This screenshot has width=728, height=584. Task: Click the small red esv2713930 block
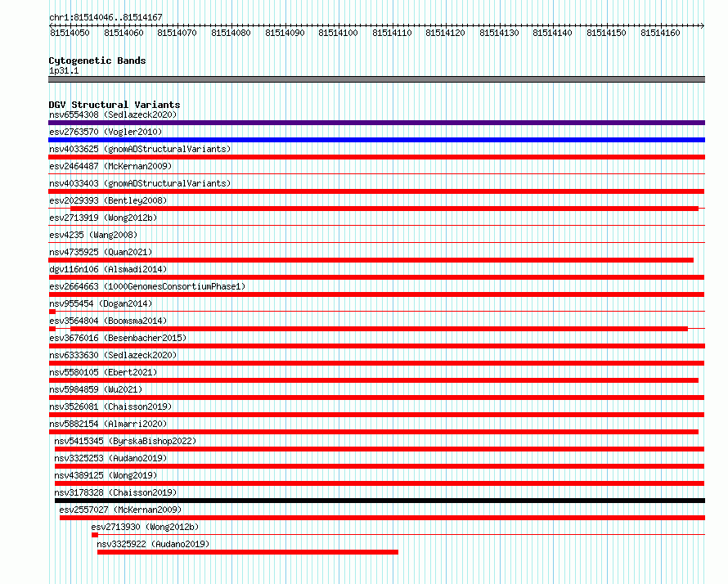point(95,535)
